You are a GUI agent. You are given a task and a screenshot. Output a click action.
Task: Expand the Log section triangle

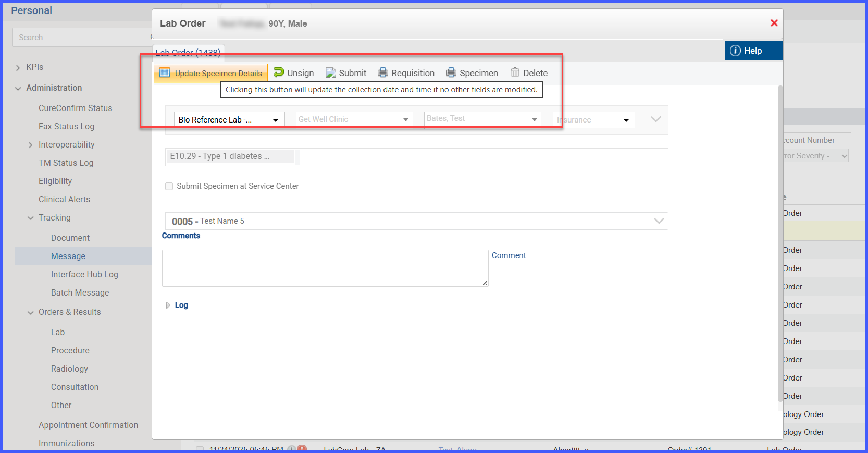tap(168, 305)
